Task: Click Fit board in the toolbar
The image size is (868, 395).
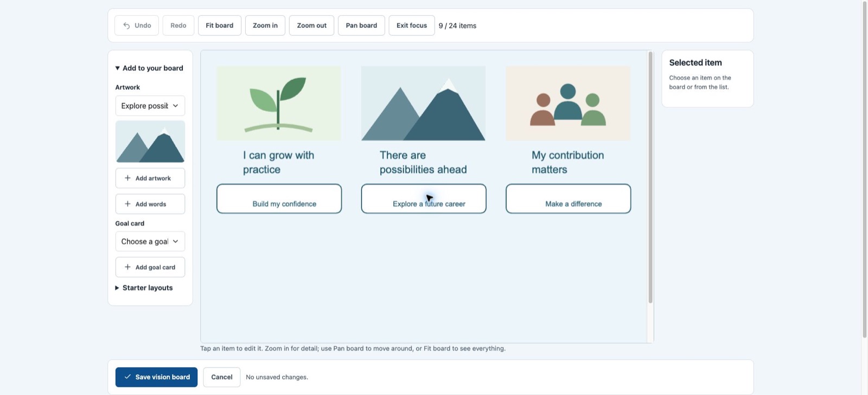Action: coord(220,26)
